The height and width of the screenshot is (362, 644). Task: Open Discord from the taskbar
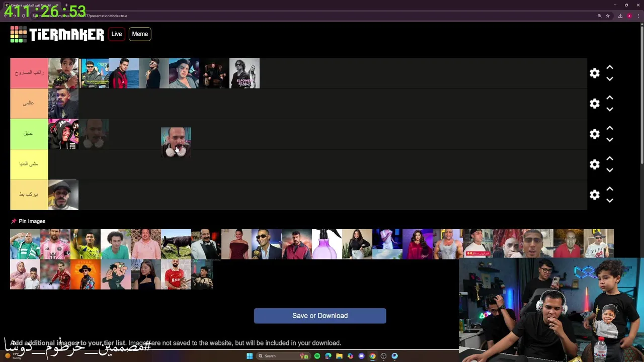click(361, 356)
